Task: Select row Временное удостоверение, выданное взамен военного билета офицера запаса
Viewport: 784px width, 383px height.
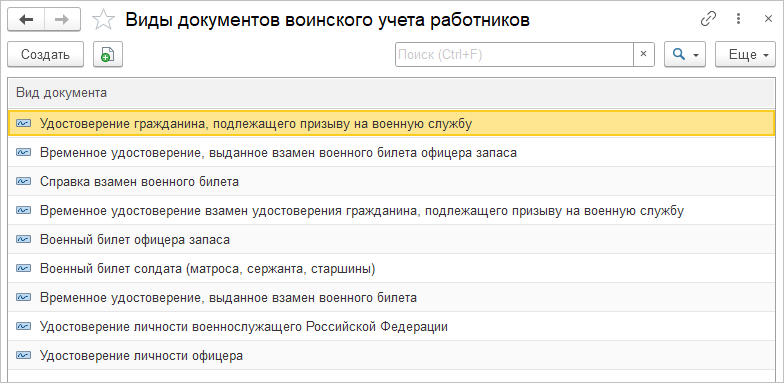Action: coord(392,152)
